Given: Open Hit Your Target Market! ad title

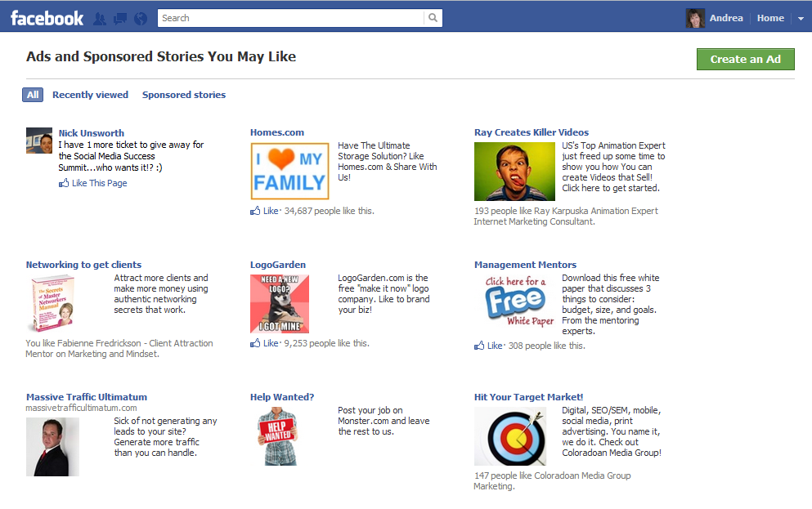Looking at the screenshot, I should pos(528,397).
